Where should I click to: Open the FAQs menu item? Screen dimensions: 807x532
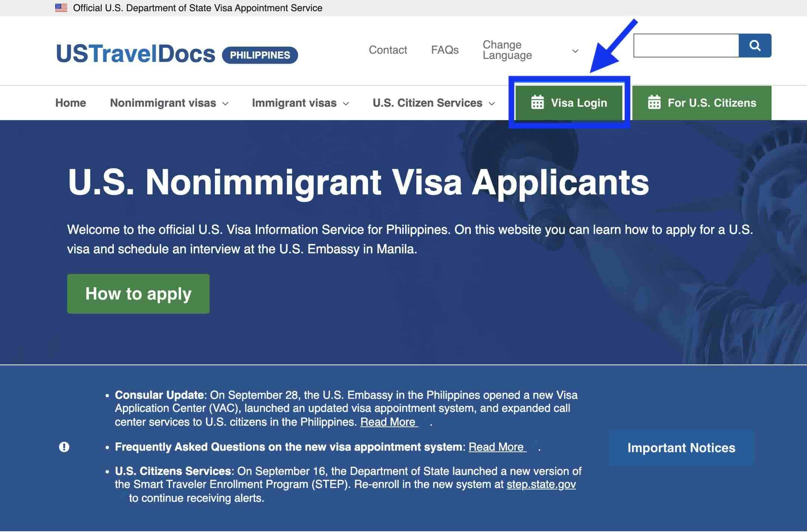444,49
